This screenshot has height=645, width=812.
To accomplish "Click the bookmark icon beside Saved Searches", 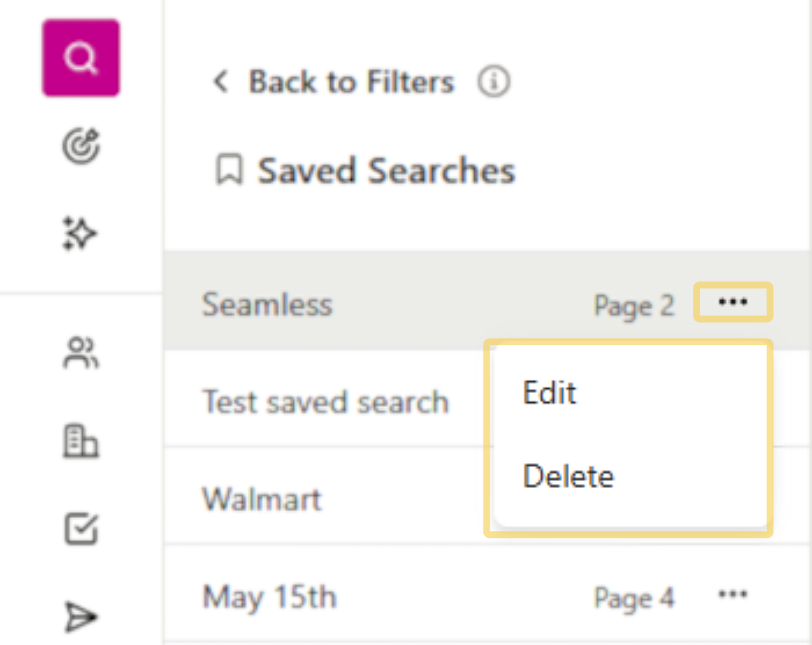I will 231,170.
